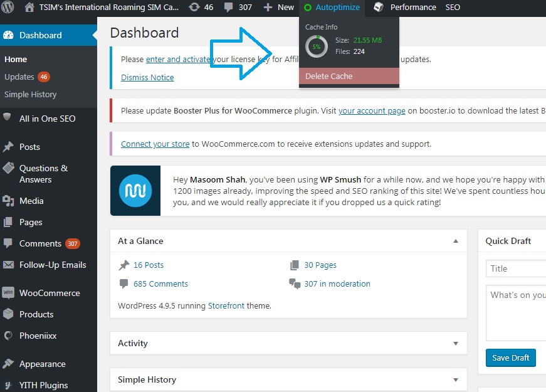Open the your account page link

(x=372, y=111)
